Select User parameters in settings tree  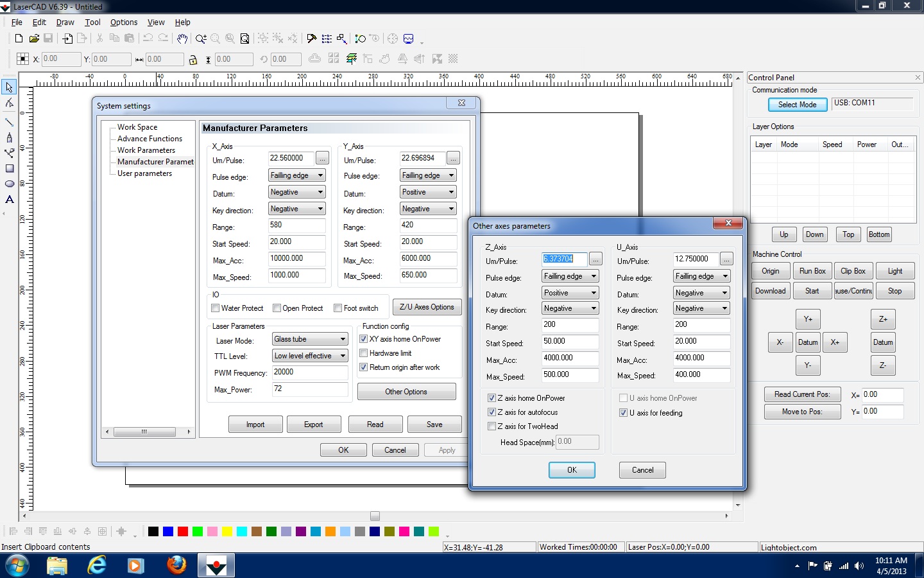[144, 173]
